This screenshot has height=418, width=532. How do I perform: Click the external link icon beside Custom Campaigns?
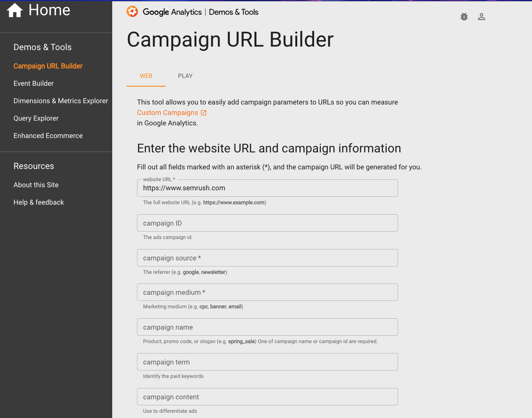point(204,113)
